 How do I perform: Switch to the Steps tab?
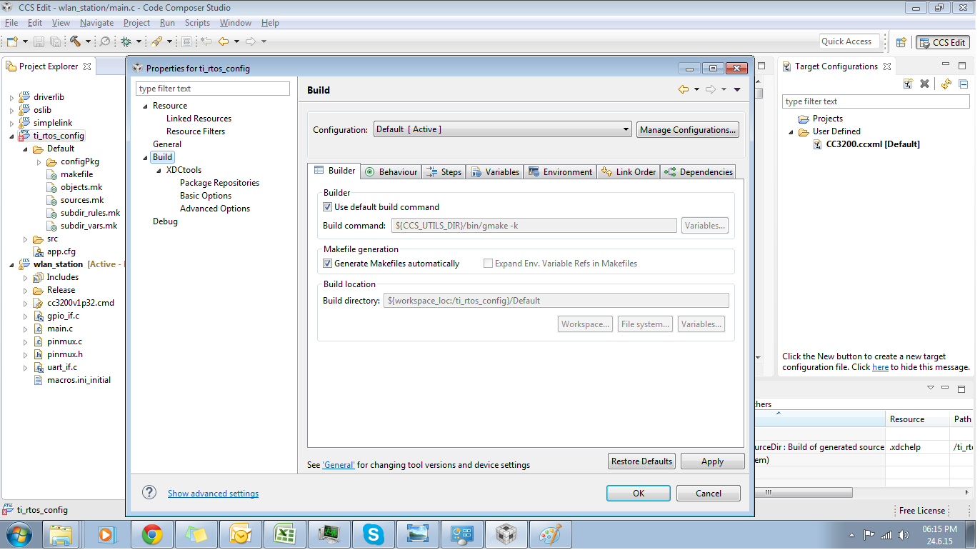pos(444,172)
